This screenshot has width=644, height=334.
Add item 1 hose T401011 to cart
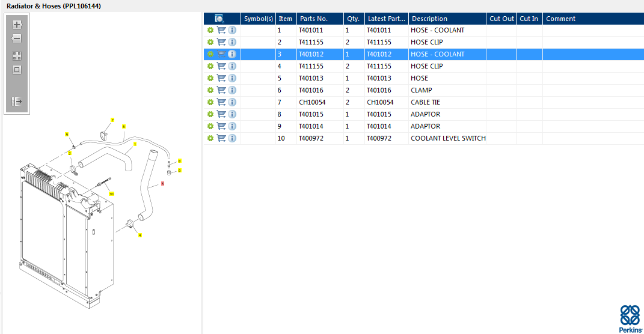tap(221, 30)
